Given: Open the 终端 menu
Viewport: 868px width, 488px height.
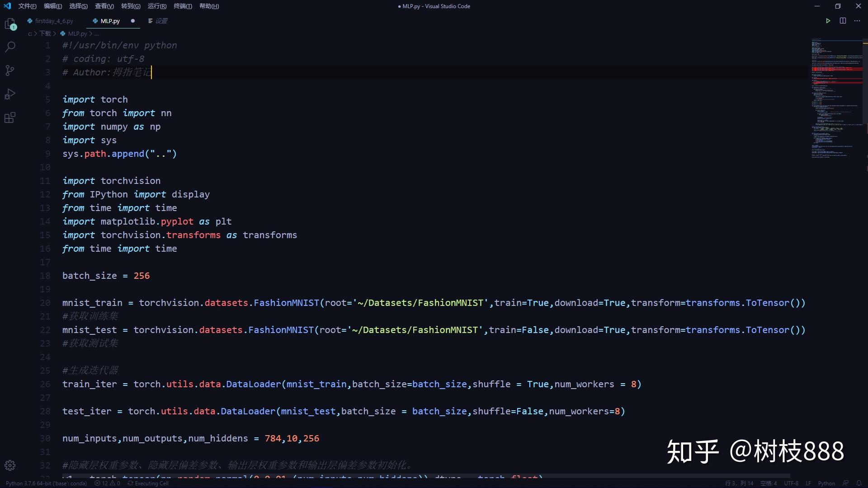Looking at the screenshot, I should point(183,6).
